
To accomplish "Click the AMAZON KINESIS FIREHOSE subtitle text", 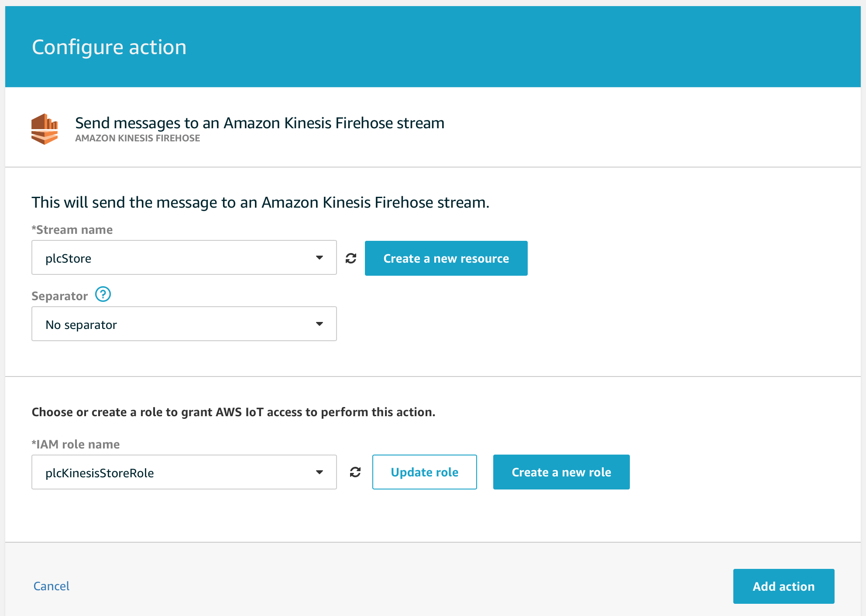I will tap(137, 138).
